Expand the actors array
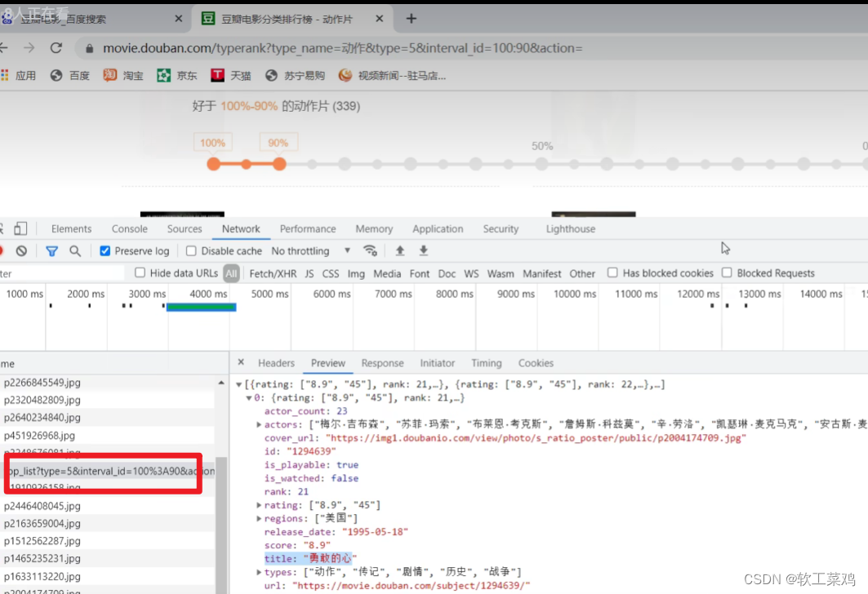Screen dimensions: 868x594 (x=259, y=424)
